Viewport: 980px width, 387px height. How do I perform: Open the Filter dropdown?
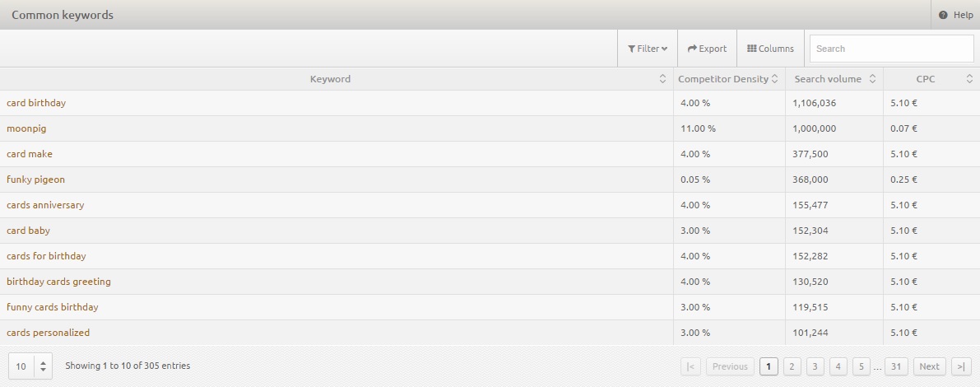click(648, 49)
